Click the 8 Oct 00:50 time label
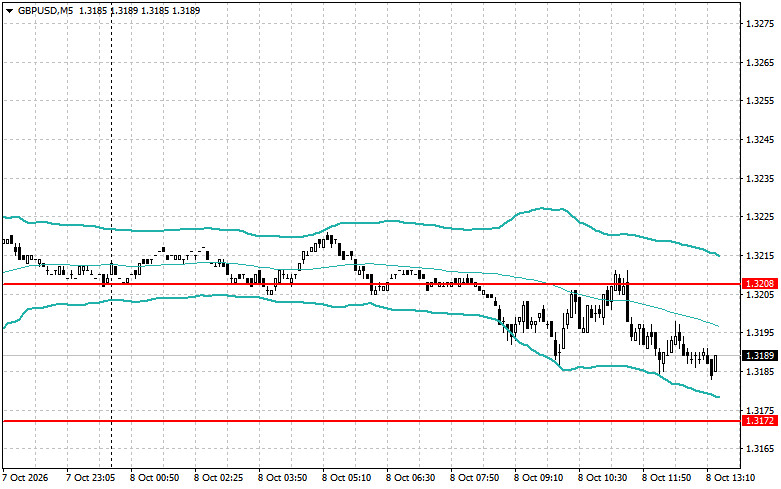 click(154, 478)
